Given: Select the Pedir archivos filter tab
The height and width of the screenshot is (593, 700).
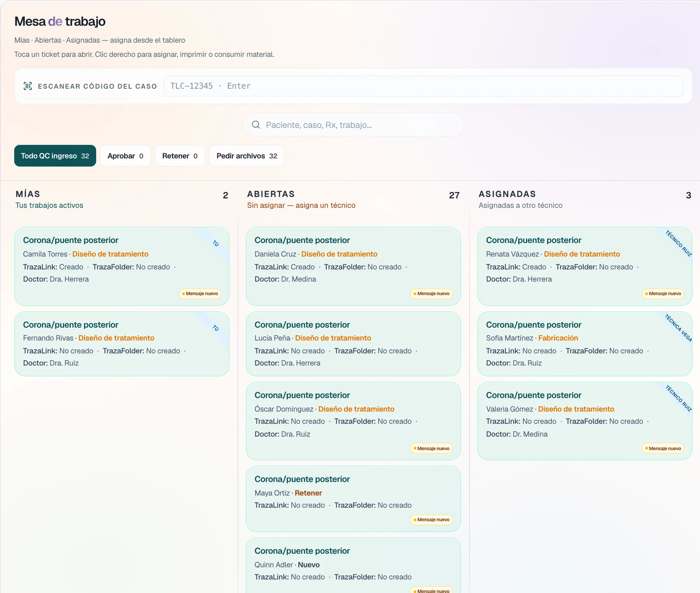Looking at the screenshot, I should click(x=247, y=156).
